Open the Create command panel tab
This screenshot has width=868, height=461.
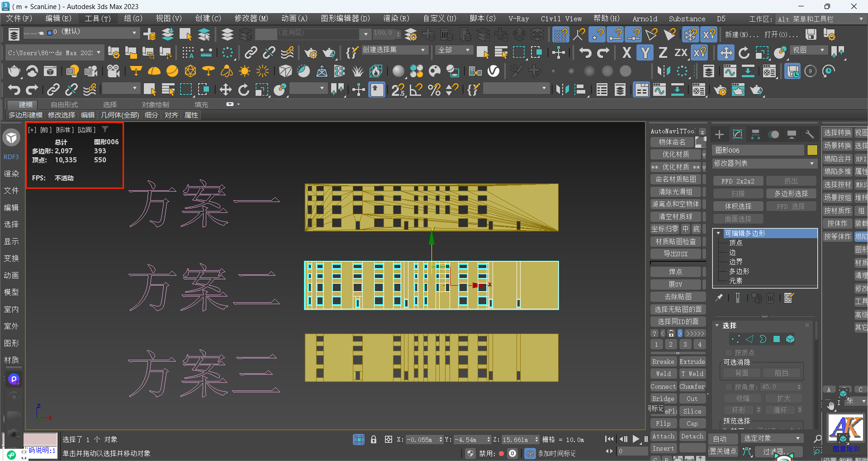coord(719,134)
